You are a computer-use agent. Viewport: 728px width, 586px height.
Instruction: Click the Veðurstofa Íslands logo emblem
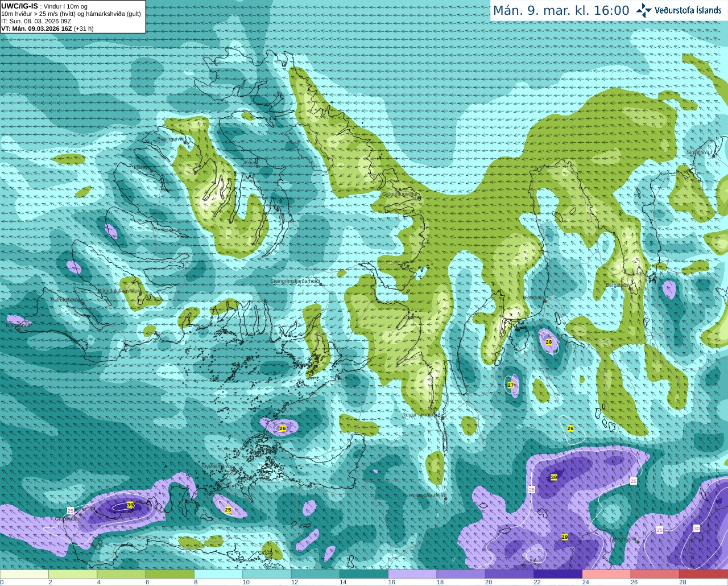click(x=644, y=10)
